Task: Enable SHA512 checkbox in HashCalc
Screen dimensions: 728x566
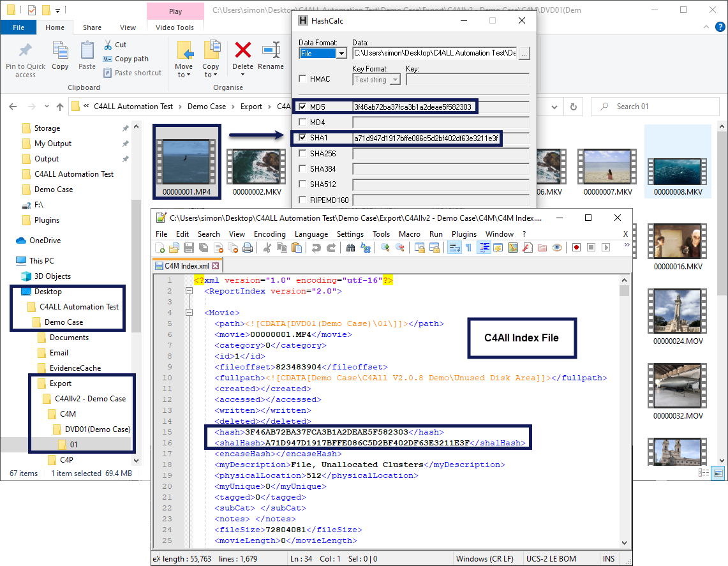Action: pos(302,184)
